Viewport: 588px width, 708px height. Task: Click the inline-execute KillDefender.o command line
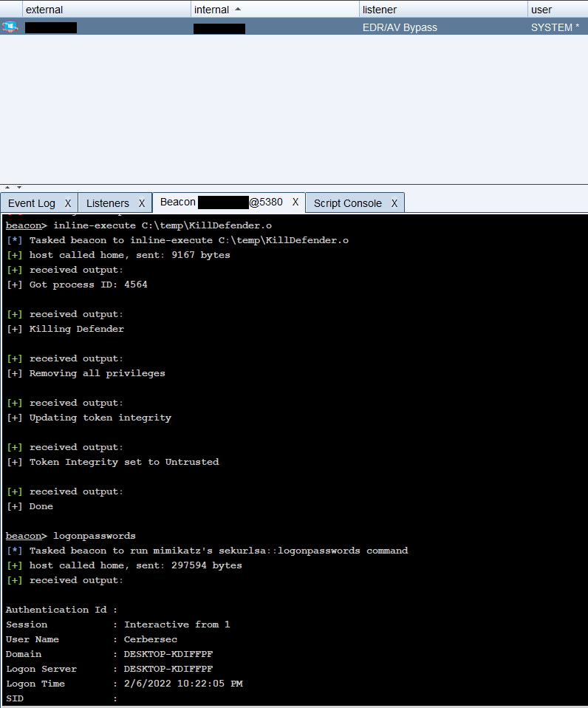(139, 225)
